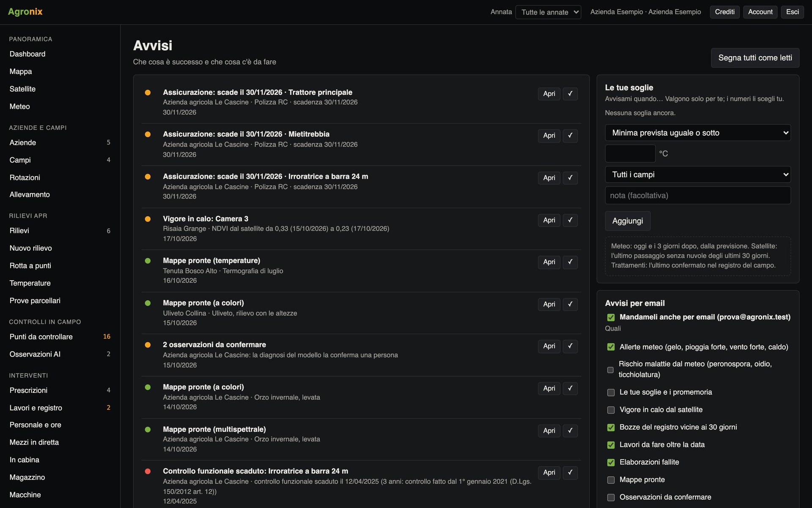Mark Mappe pronte (multispettrale) as read
812x508 pixels.
570,431
